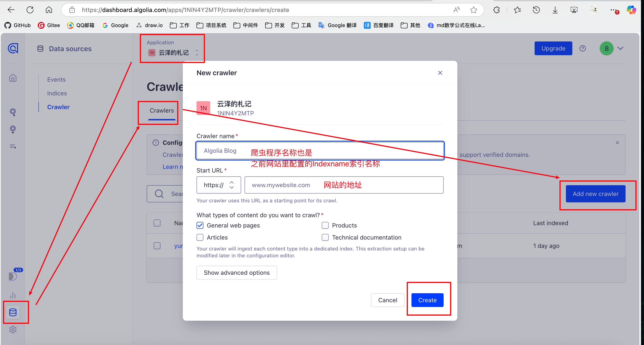Image resolution: width=644 pixels, height=345 pixels.
Task: Check the Technical documentation content type
Action: (325, 237)
